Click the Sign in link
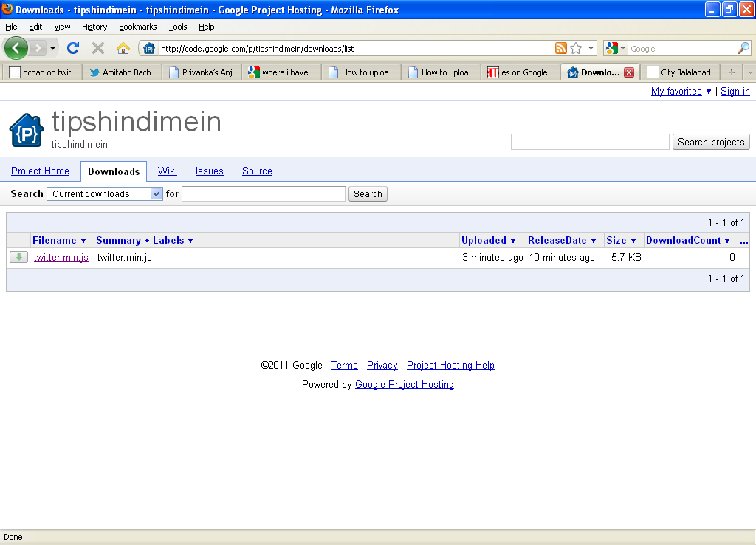Image resolution: width=756 pixels, height=545 pixels. pyautogui.click(x=735, y=91)
